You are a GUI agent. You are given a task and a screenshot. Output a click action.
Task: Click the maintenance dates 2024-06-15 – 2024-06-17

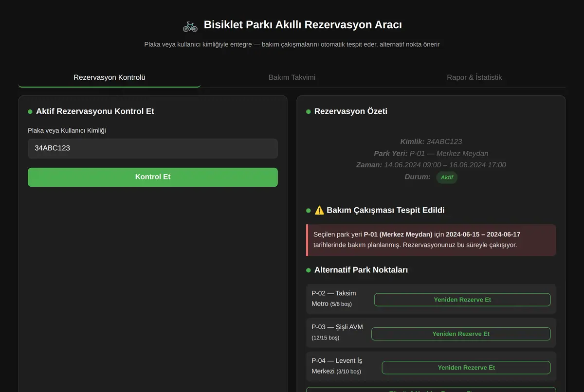(483, 234)
